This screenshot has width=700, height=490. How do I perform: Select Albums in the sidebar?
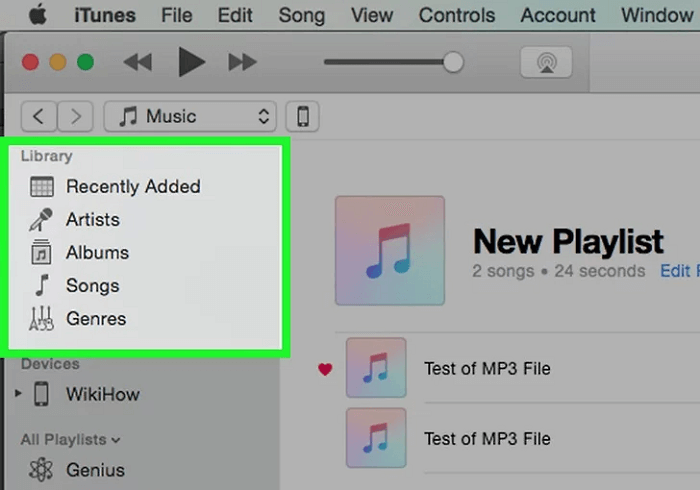pyautogui.click(x=97, y=253)
